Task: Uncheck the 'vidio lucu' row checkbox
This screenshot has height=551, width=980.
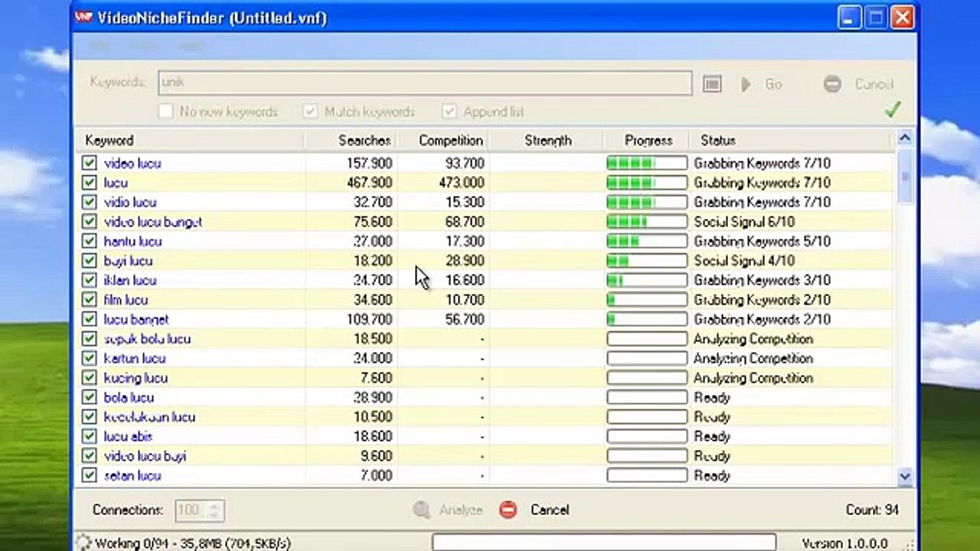Action: coord(90,202)
